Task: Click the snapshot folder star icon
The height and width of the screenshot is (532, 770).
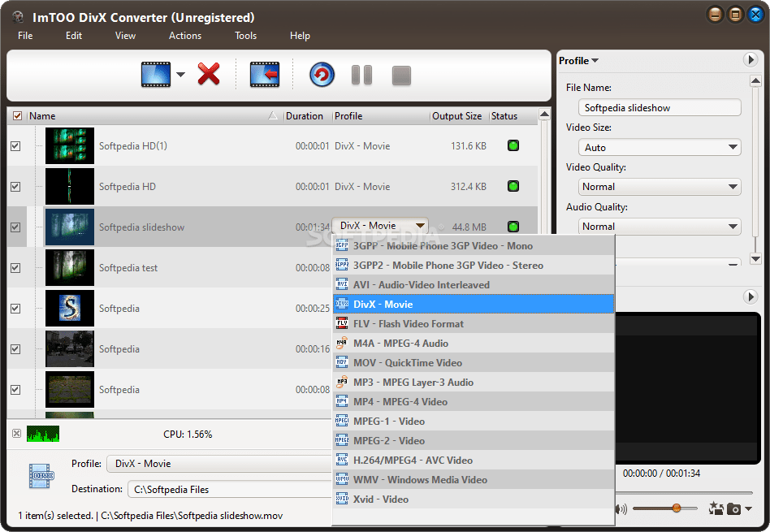Action: (716, 508)
